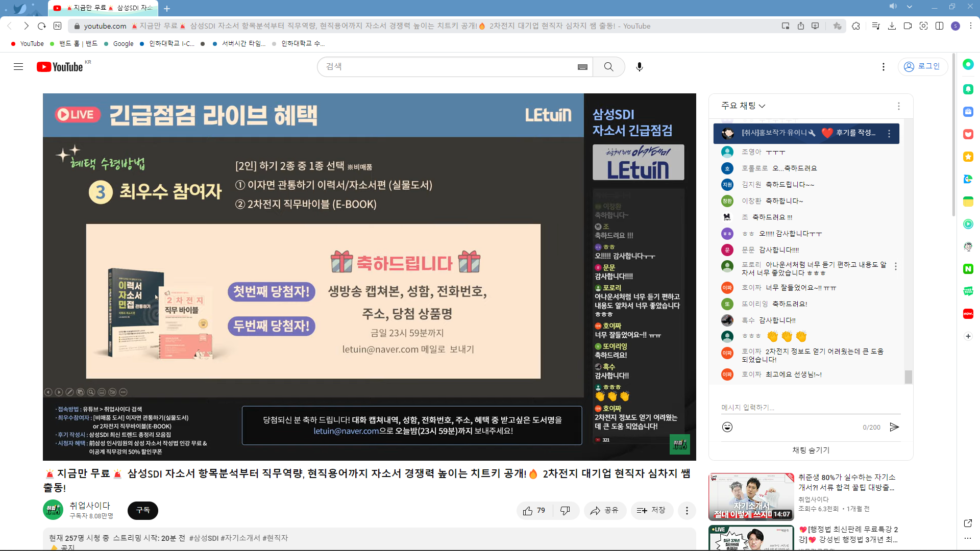This screenshot has height=551, width=980.
Task: Dislike the video with thumbs down
Action: (x=565, y=511)
